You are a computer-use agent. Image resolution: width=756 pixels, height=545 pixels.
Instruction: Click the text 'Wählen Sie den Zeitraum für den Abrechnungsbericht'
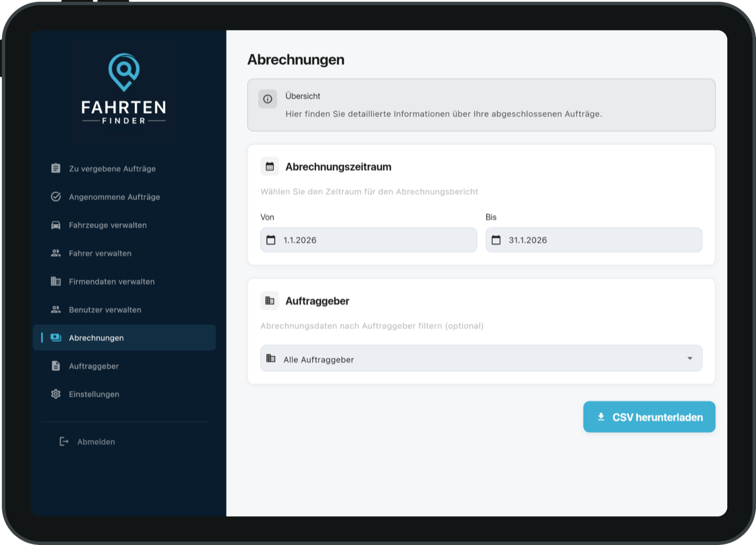click(369, 191)
